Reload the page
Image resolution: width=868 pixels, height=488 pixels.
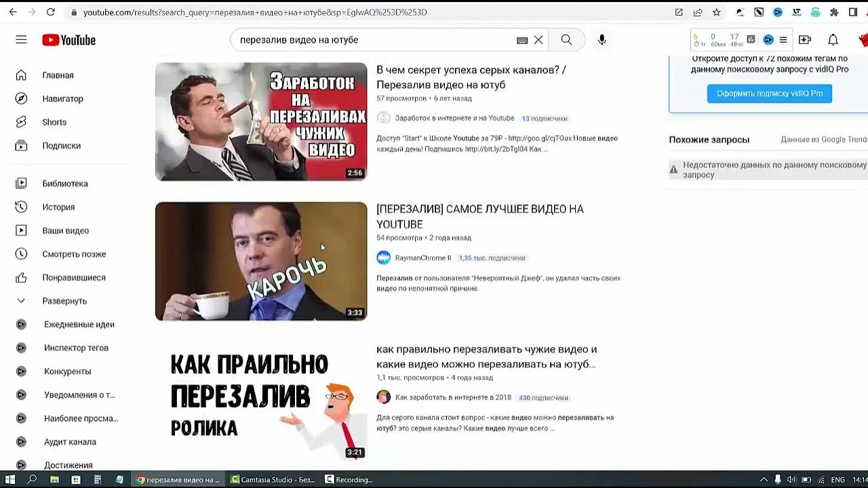[51, 12]
